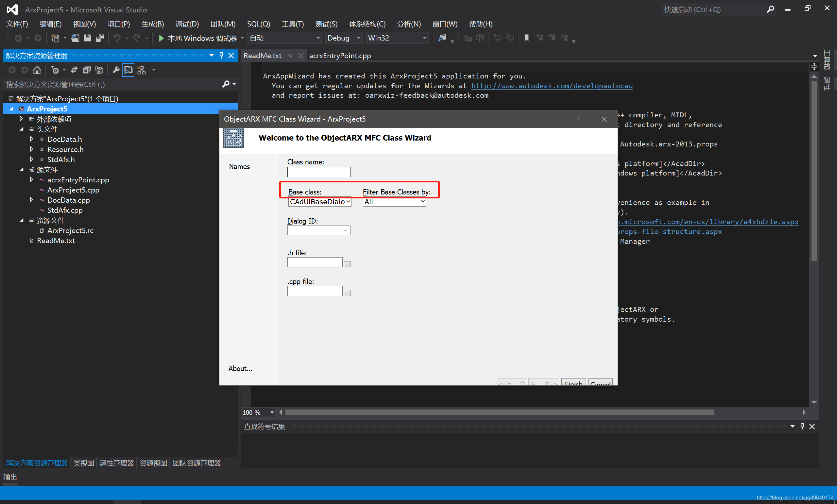Viewport: 837px width, 504px height.
Task: Click the Class name input field
Action: [x=318, y=172]
